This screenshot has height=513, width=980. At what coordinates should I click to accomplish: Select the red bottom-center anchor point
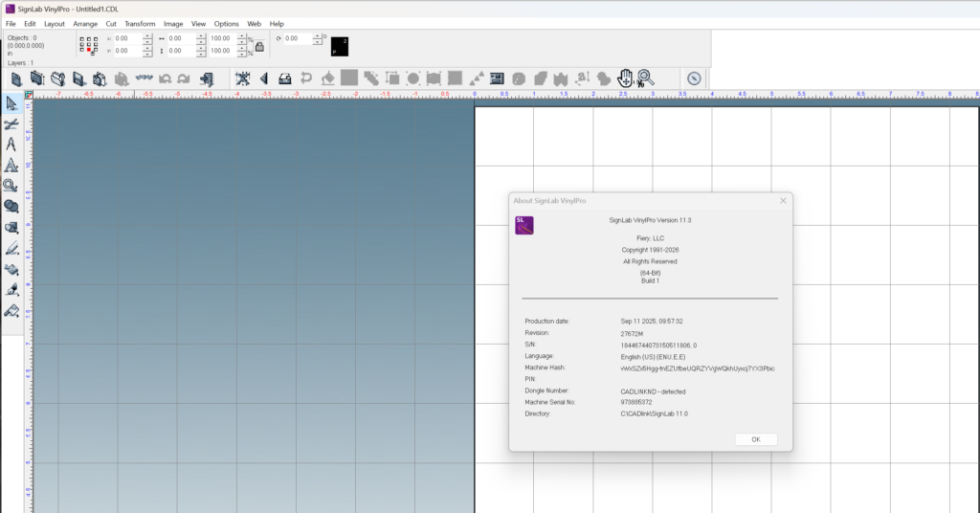(89, 50)
